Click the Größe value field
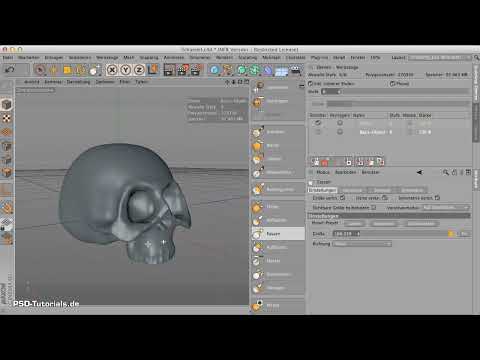The width and height of the screenshot is (480, 360). point(346,234)
